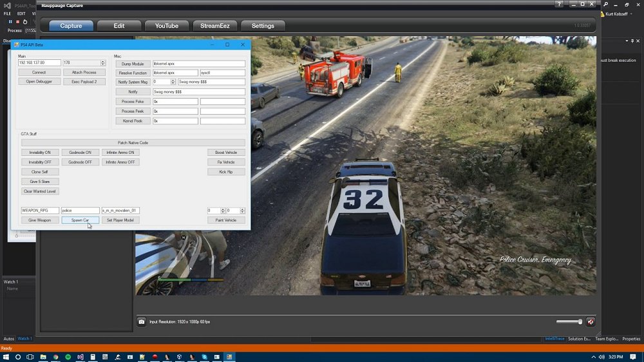Turn Godmode ON
Screen dimensions: 644x362
[x=80, y=153]
